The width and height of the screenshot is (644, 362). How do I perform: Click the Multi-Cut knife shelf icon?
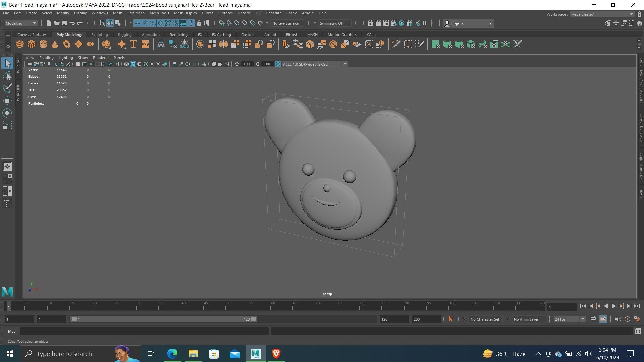pos(396,44)
